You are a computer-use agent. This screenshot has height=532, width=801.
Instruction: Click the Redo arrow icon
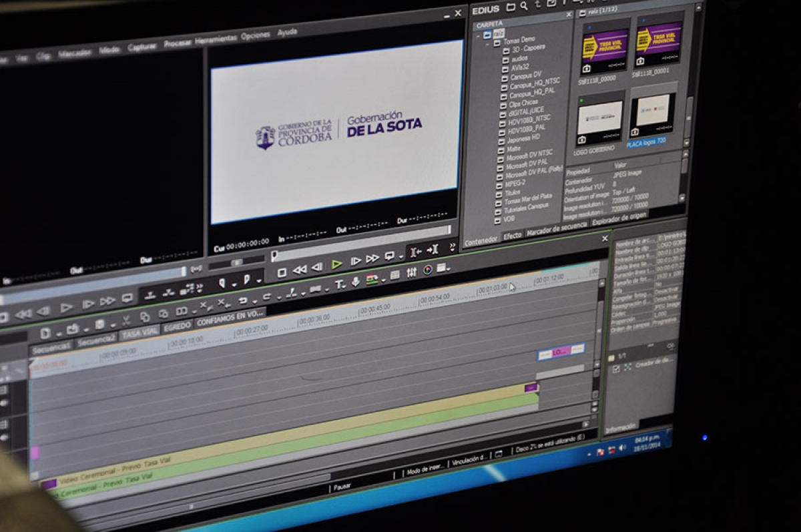[x=266, y=297]
